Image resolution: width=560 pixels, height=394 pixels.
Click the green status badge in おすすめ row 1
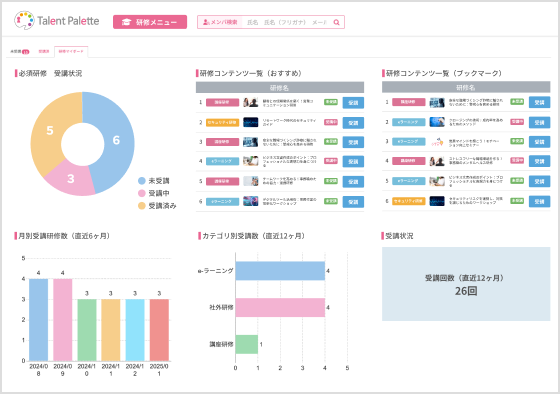pos(331,102)
